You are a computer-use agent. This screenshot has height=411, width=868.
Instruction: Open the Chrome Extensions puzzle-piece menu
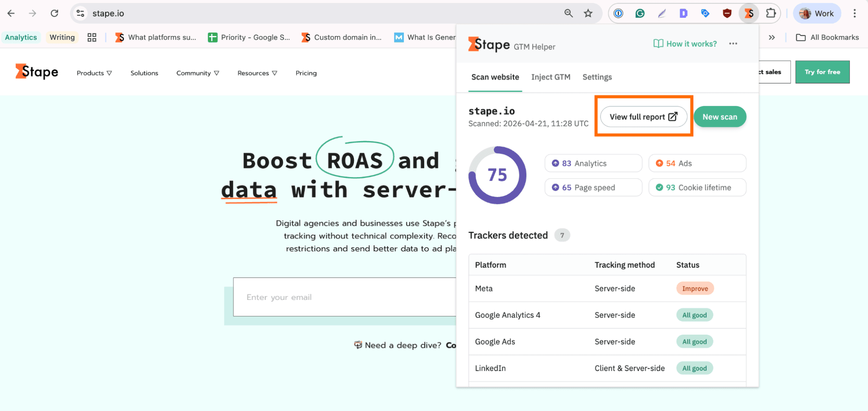coord(771,13)
